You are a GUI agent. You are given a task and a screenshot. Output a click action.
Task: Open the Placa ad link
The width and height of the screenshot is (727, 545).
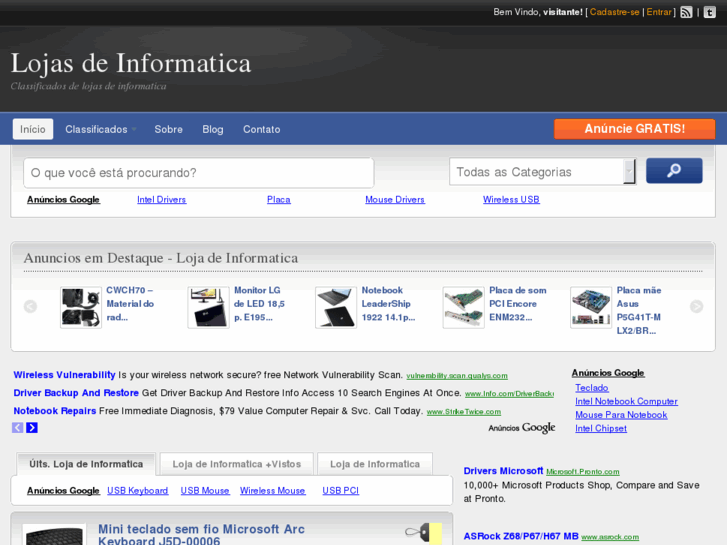point(279,199)
